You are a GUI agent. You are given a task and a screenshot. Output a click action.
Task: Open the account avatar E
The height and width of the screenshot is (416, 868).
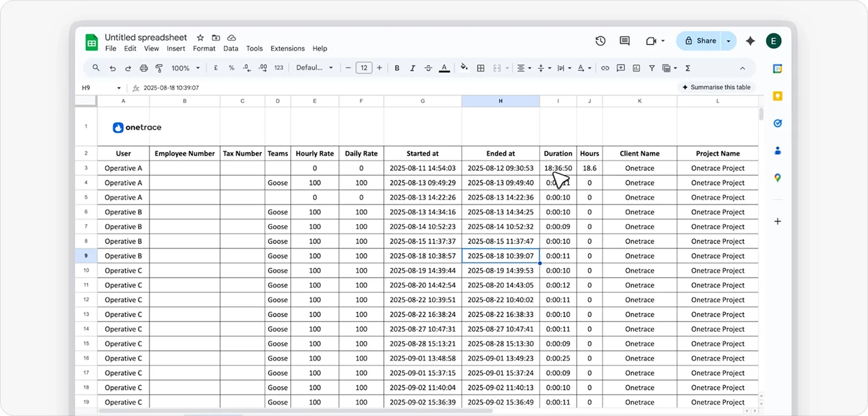(774, 41)
